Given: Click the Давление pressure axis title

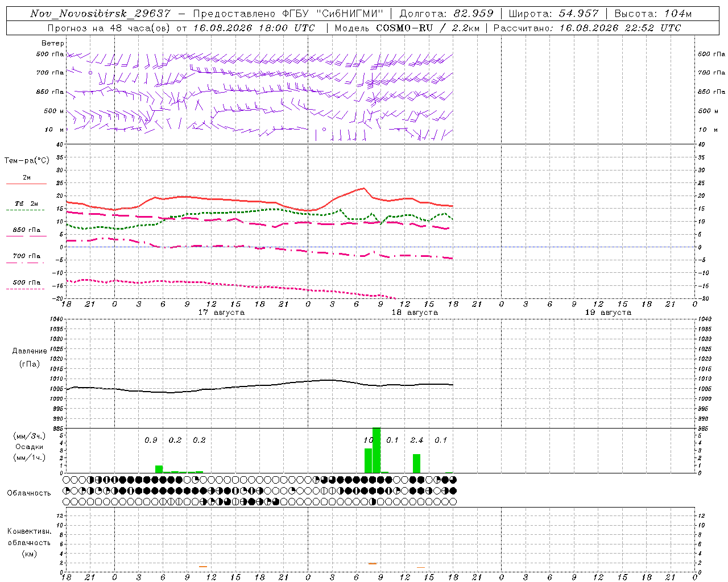Looking at the screenshot, I should (x=30, y=351).
